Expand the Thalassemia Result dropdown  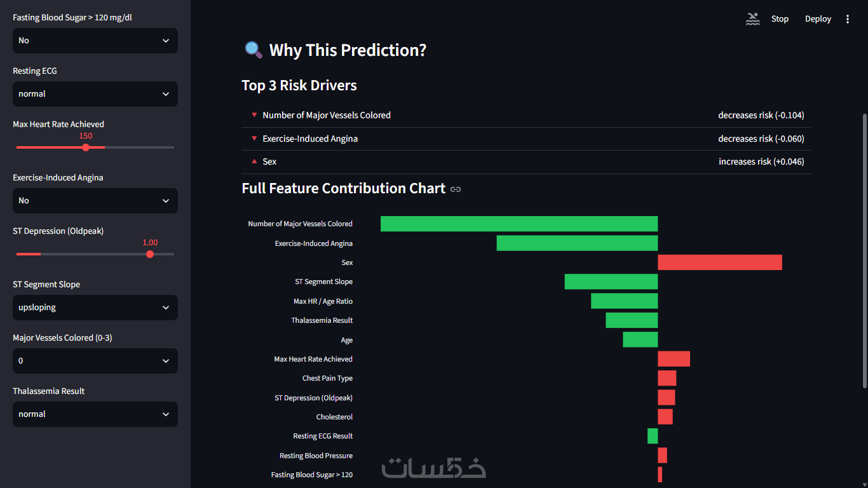(x=95, y=414)
